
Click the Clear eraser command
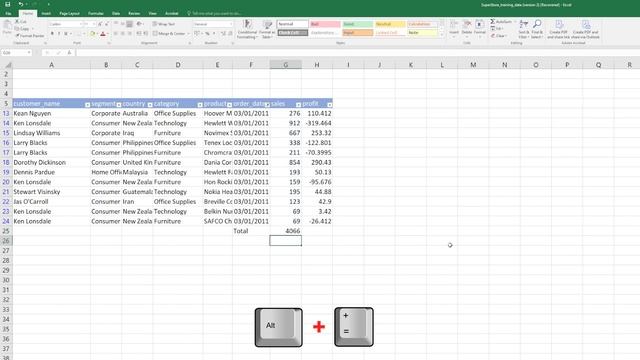click(x=498, y=36)
